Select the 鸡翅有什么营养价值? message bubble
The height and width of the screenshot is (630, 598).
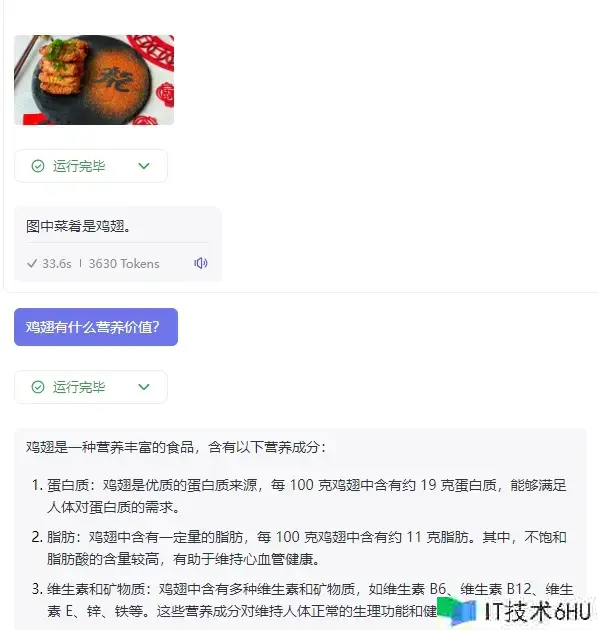[96, 327]
